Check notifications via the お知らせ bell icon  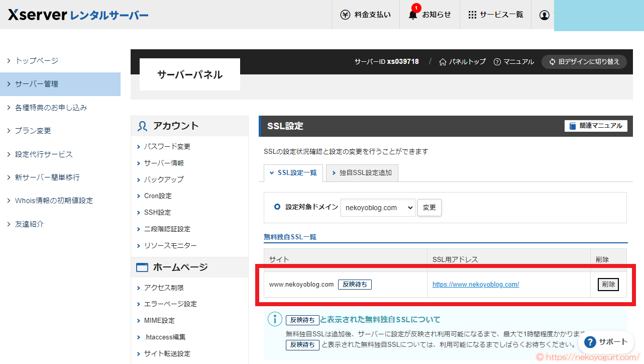(x=412, y=16)
